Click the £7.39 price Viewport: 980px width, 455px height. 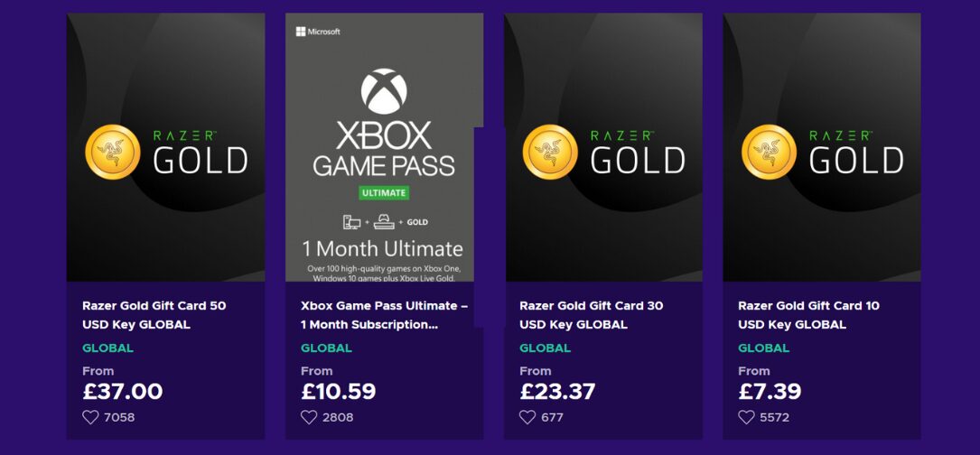[x=770, y=392]
